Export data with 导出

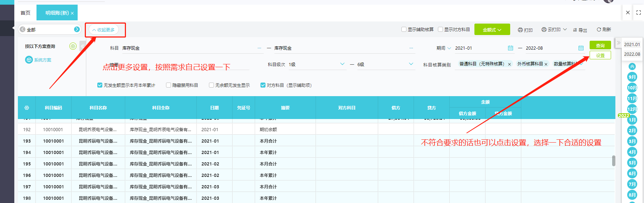(580, 30)
